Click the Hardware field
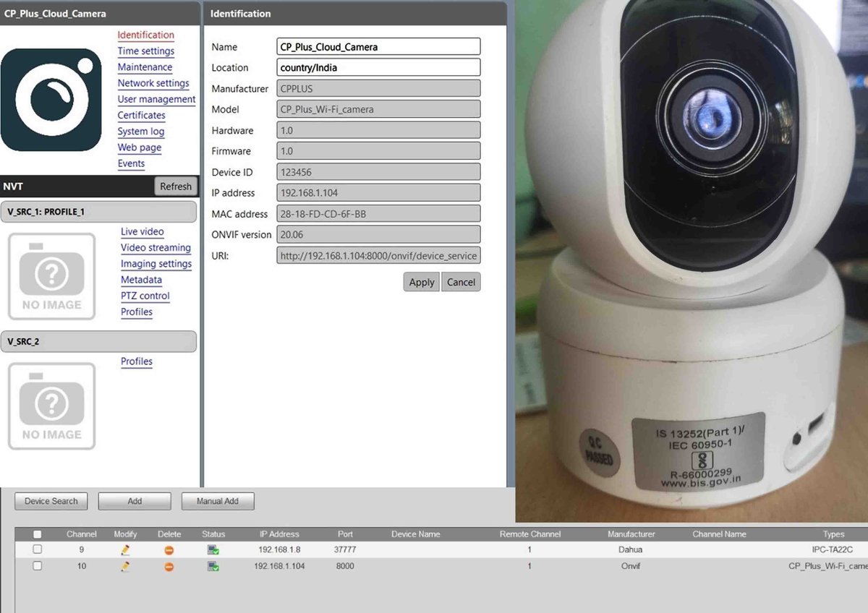The width and height of the screenshot is (868, 613). [x=378, y=130]
